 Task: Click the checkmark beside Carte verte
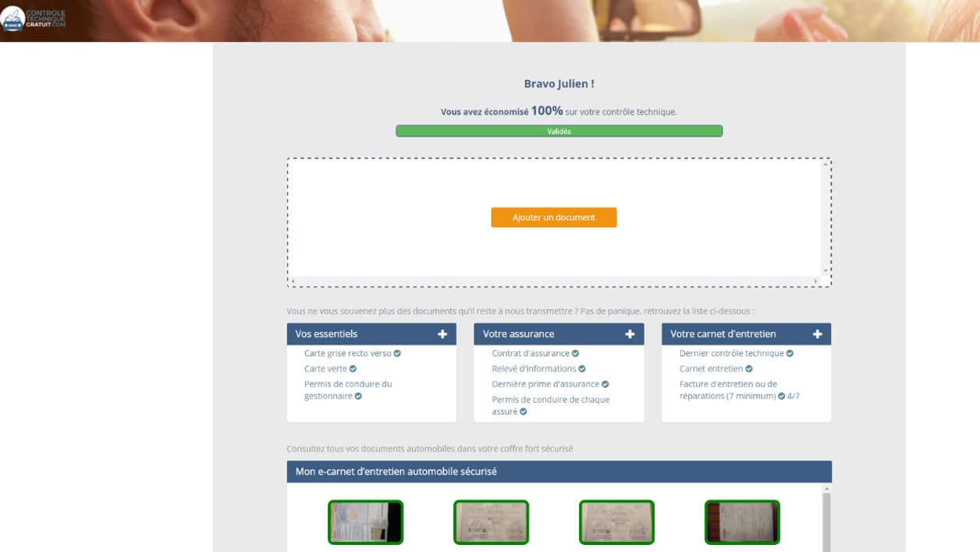[x=353, y=369]
